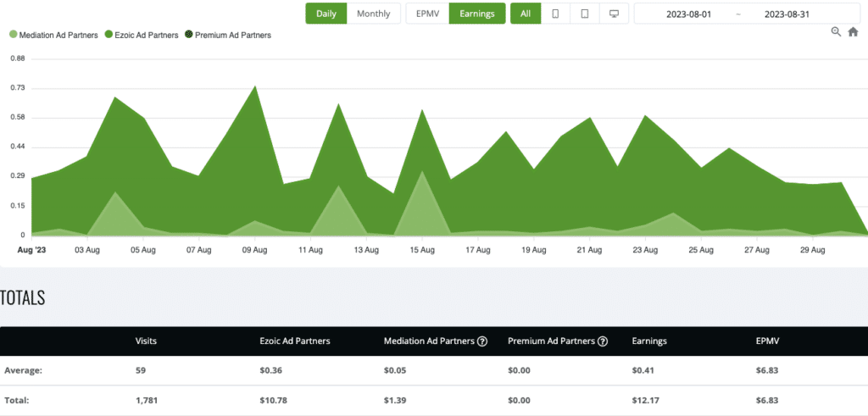Open the Mediation Ad Partners help icon
This screenshot has height=416, width=868.
pos(482,341)
